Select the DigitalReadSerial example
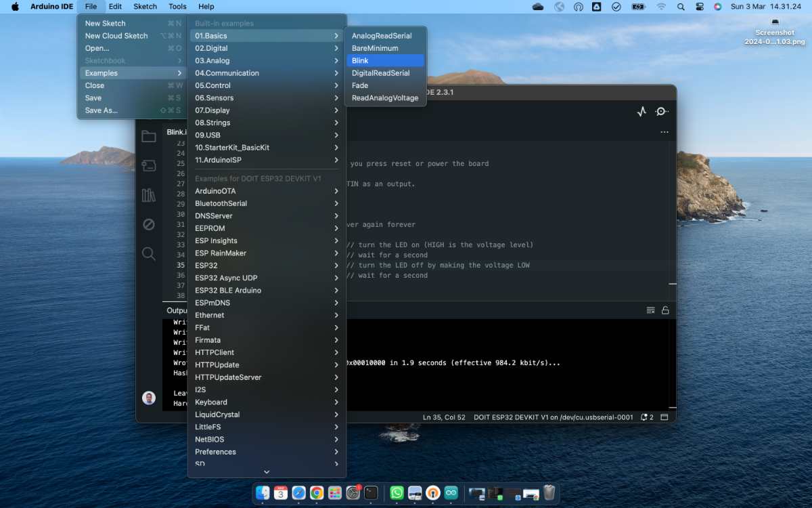This screenshot has width=812, height=508. (385, 73)
